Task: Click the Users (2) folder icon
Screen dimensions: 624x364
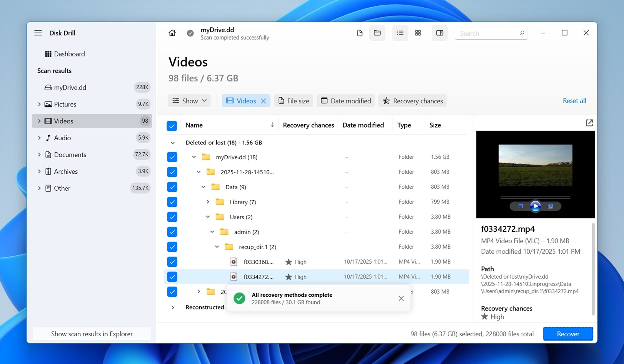Action: 220,217
